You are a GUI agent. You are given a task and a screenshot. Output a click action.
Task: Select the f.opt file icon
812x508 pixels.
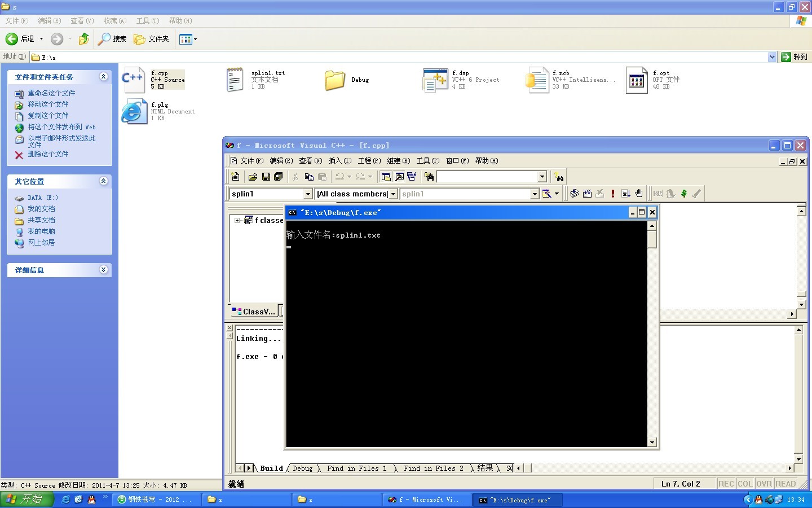637,80
